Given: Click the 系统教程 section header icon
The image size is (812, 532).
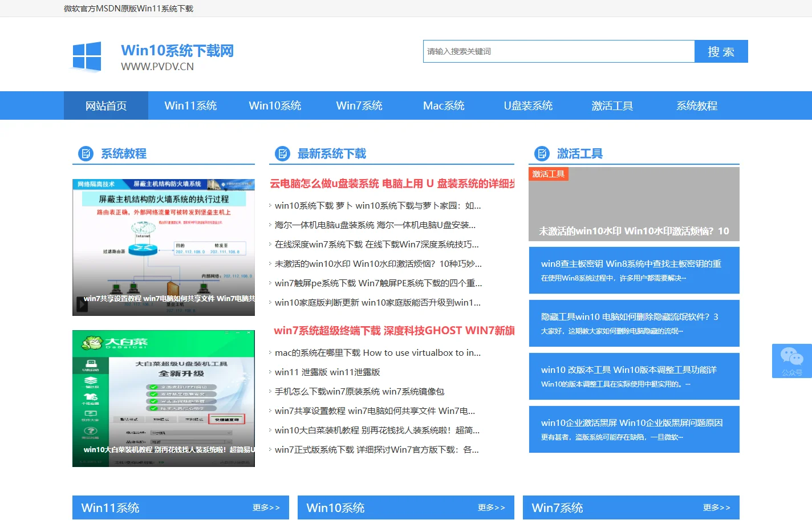Looking at the screenshot, I should (86, 153).
